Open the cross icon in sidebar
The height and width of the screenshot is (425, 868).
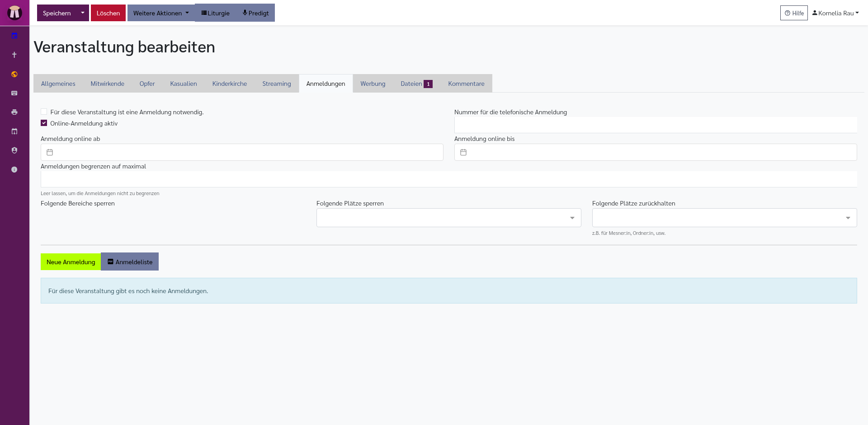14,55
